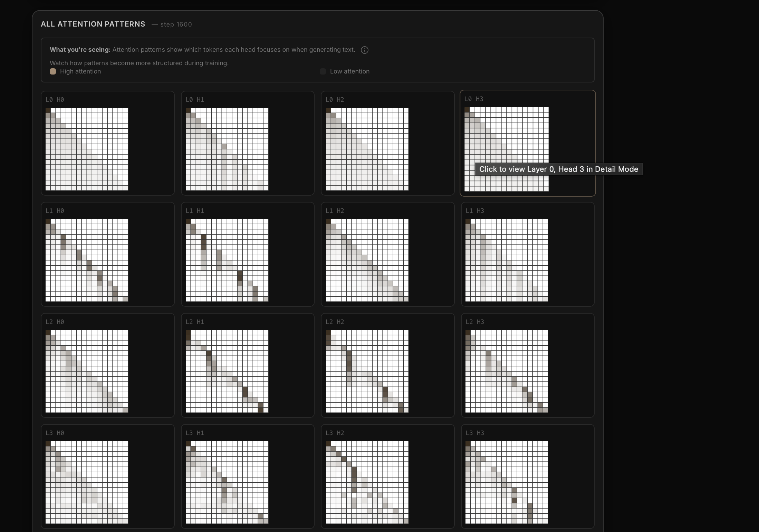Viewport: 759px width, 532px height.
Task: Select the L1 H1 heatmap card
Action: pyautogui.click(x=227, y=260)
